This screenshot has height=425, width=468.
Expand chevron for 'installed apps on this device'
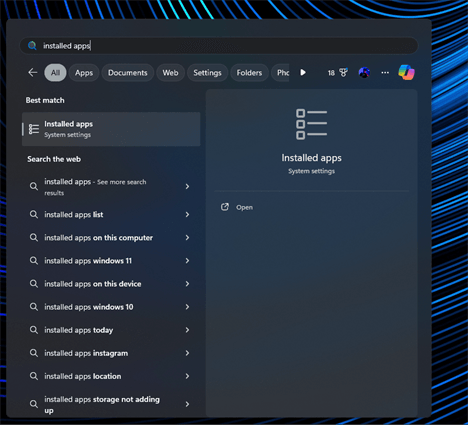pyautogui.click(x=187, y=284)
